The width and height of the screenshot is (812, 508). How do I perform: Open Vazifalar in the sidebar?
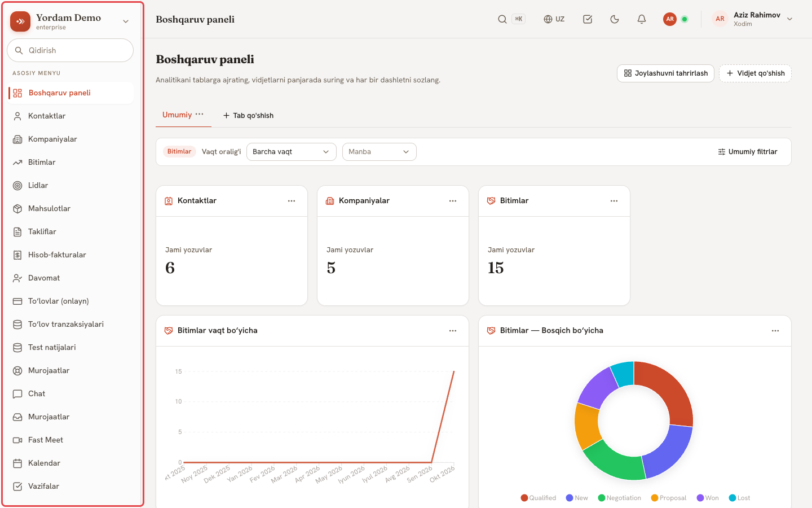[x=70, y=486]
